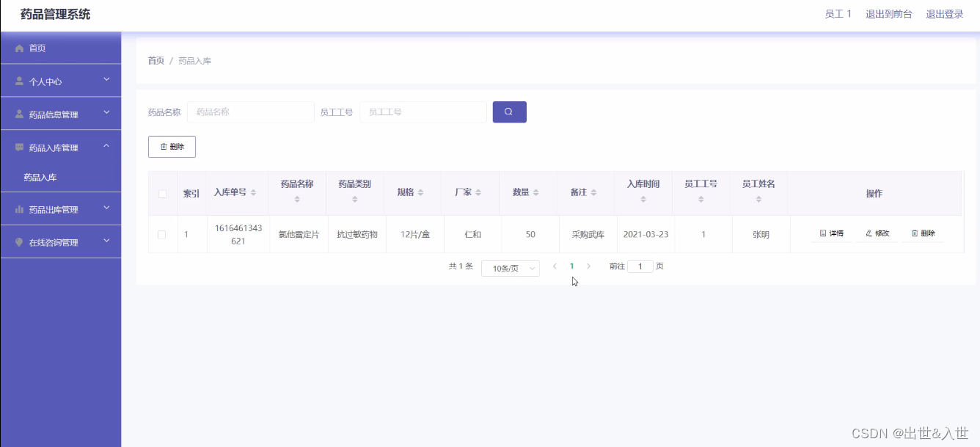Sort by 规格 column arrows
The height and width of the screenshot is (447, 980).
421,192
